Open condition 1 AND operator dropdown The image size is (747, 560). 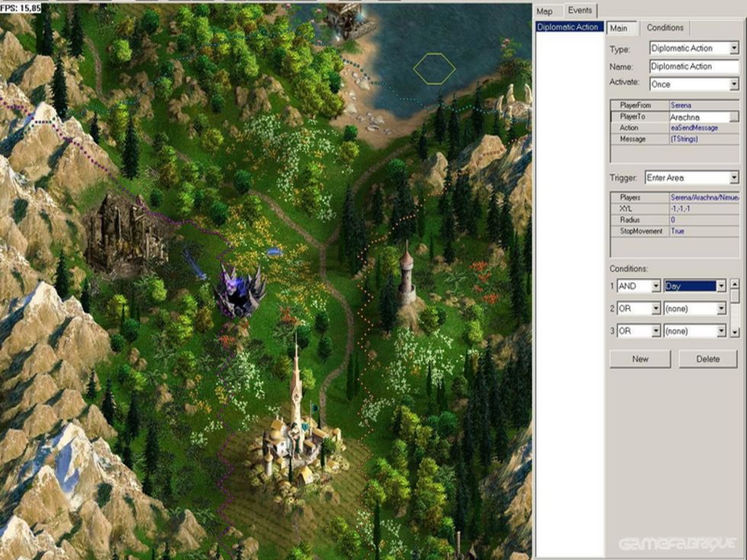point(639,286)
